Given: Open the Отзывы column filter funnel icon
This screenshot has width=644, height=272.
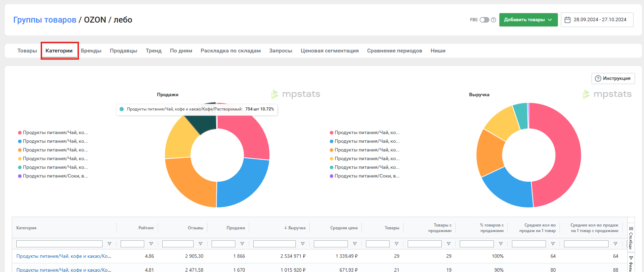Looking at the screenshot, I should 201,244.
